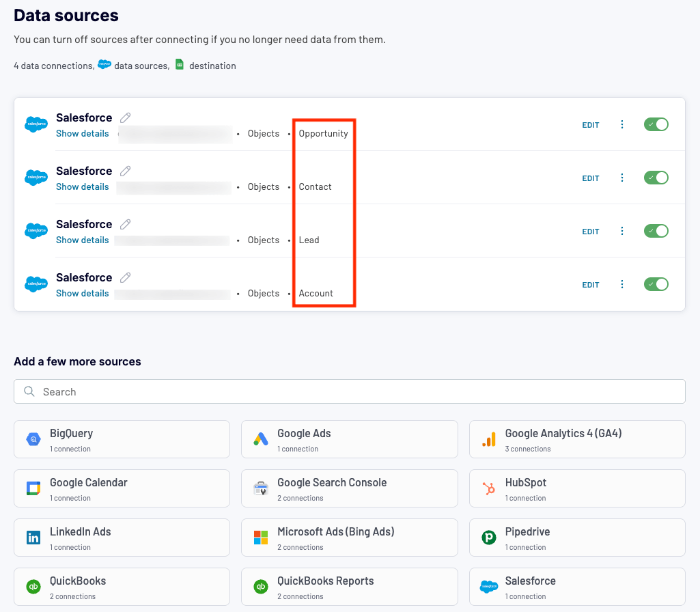Click the pencil icon in the Opportunity Salesforce row

point(126,118)
